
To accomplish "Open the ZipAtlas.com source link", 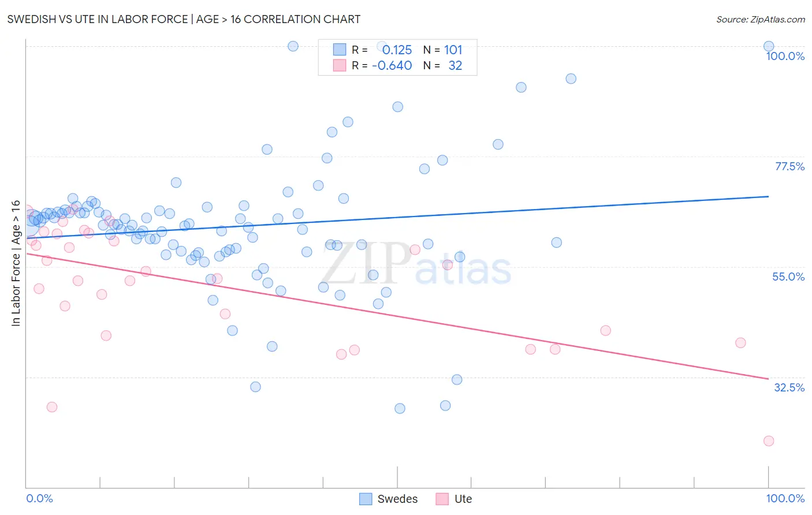I will point(761,19).
